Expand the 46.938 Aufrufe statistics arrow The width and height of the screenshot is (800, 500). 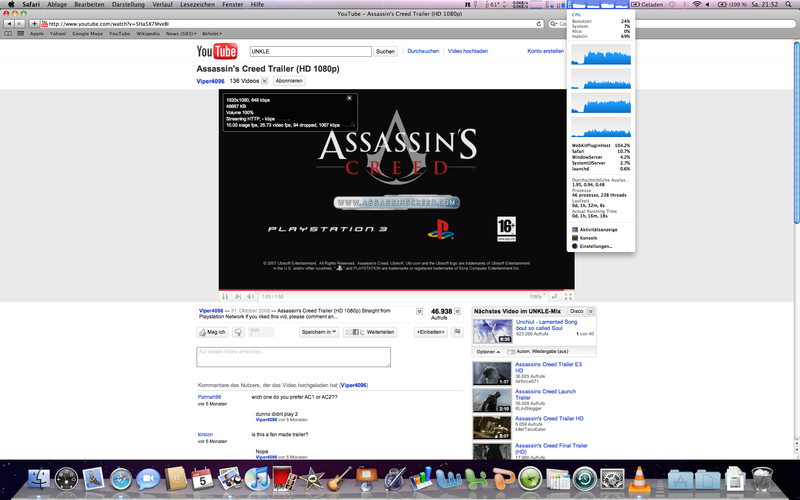pyautogui.click(x=458, y=311)
